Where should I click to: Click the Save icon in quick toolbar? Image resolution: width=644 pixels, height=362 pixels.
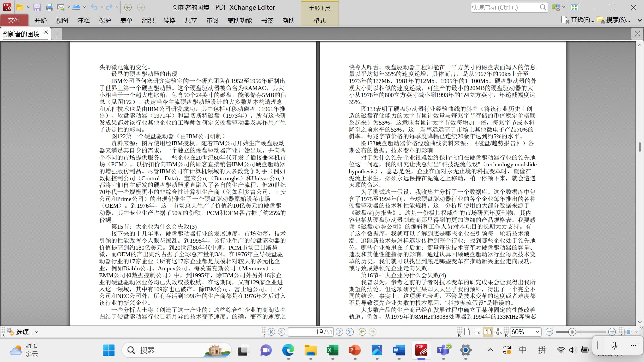click(37, 7)
